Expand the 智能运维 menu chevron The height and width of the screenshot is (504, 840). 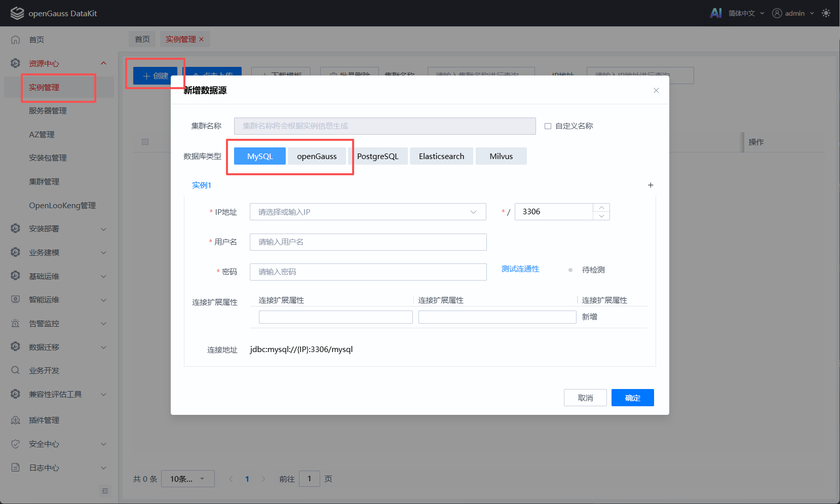[103, 300]
